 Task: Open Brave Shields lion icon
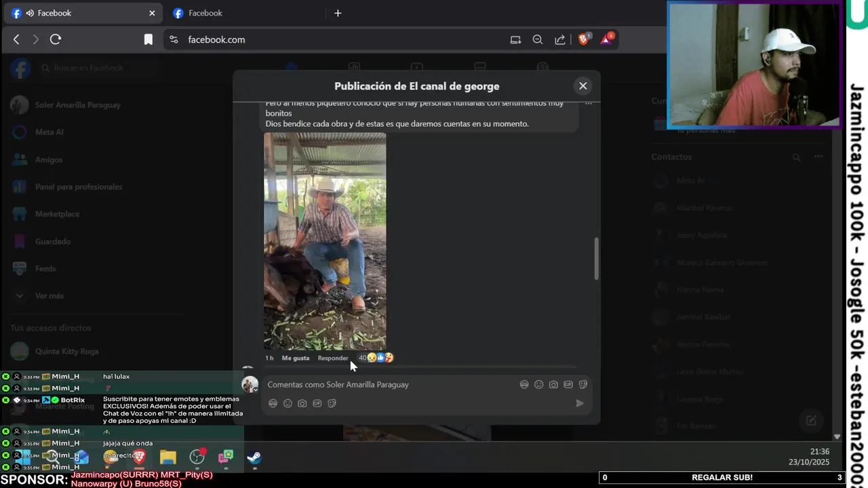(x=584, y=39)
